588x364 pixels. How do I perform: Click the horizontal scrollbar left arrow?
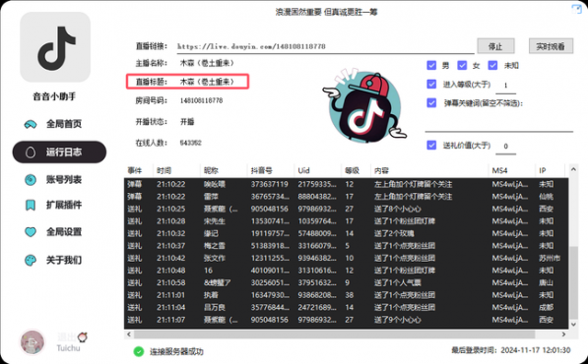[x=129, y=334]
